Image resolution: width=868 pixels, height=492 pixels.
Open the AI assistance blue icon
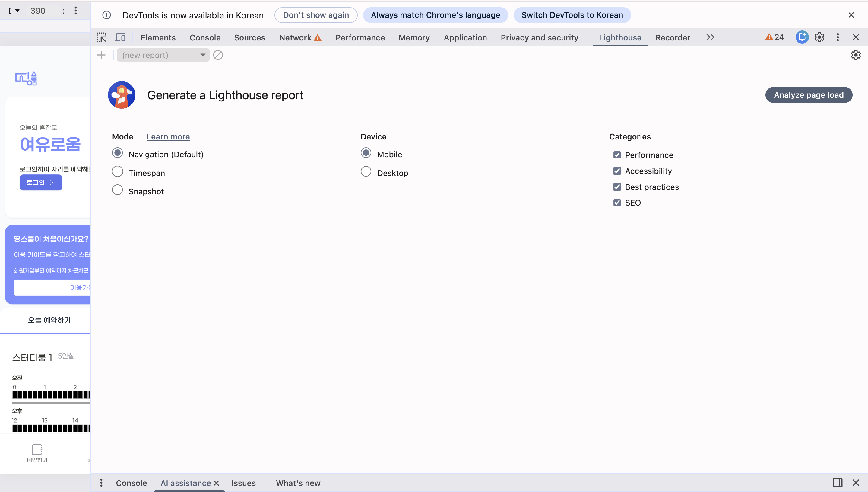click(802, 37)
